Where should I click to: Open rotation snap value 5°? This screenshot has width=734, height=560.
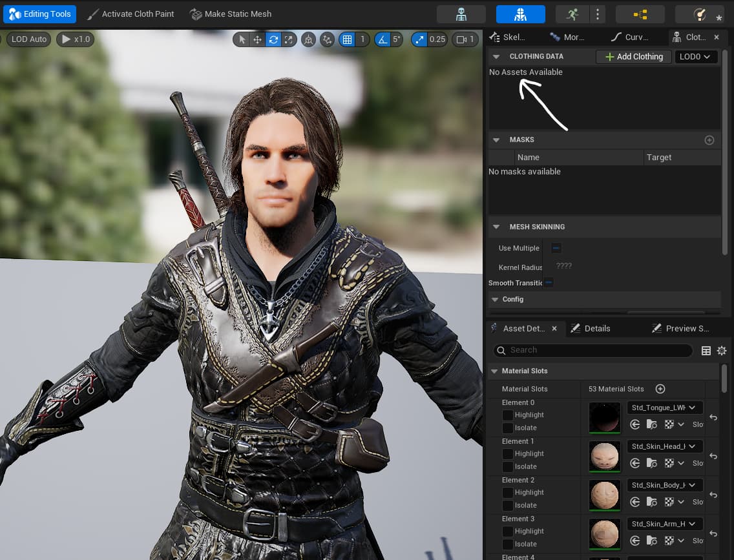397,39
